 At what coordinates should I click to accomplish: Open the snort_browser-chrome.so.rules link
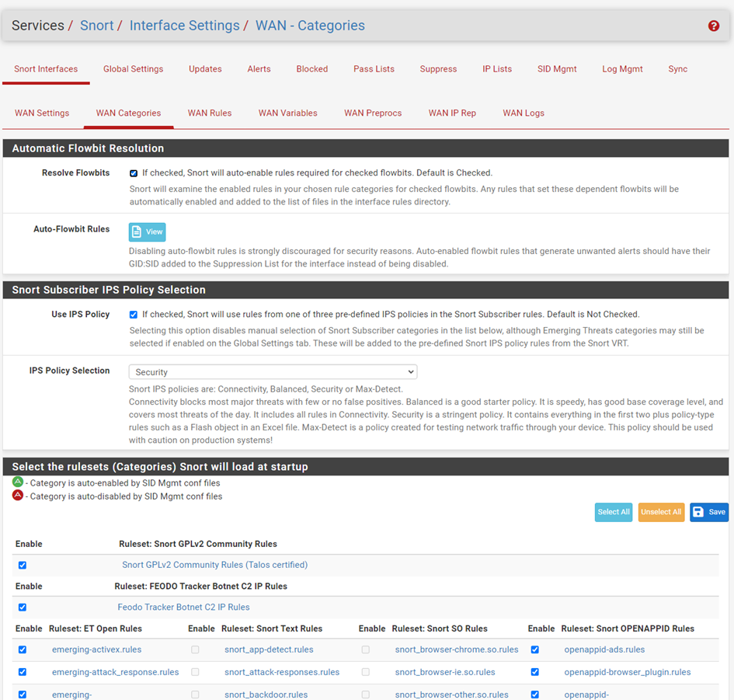457,650
